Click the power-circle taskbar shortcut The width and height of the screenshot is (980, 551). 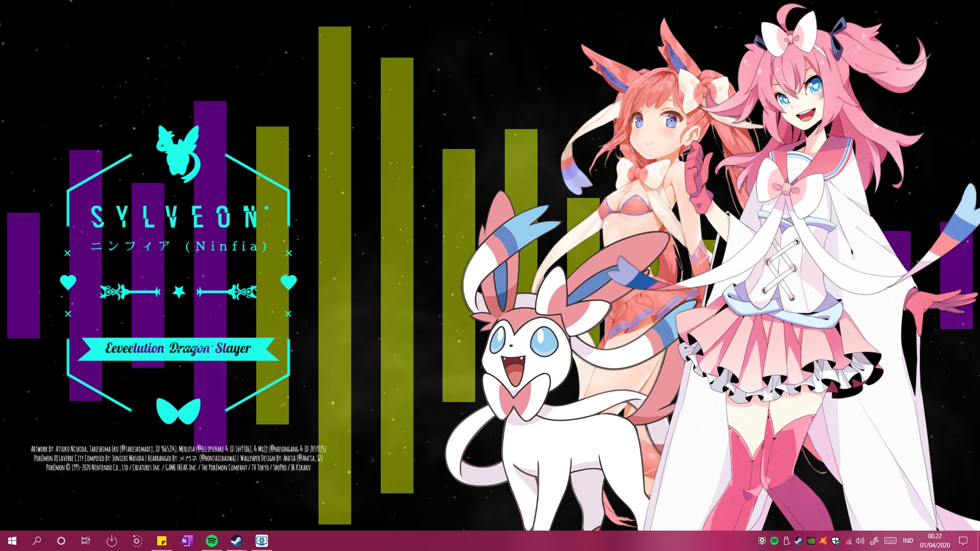click(112, 541)
